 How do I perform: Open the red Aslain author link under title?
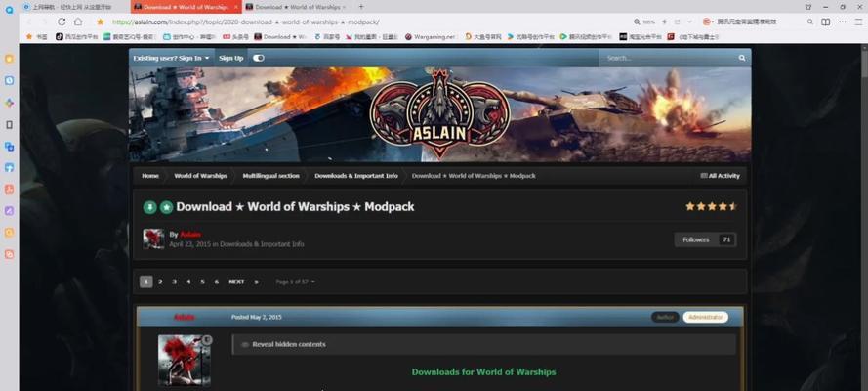click(190, 235)
